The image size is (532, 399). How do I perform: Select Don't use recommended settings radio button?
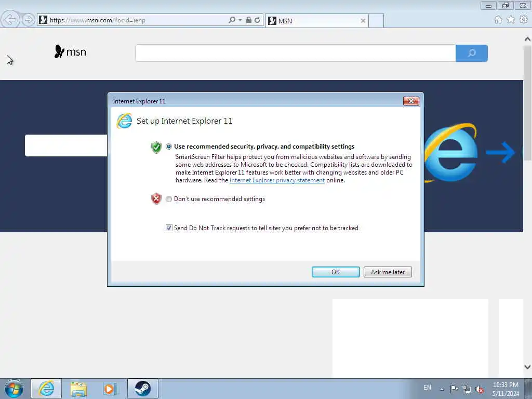click(169, 199)
